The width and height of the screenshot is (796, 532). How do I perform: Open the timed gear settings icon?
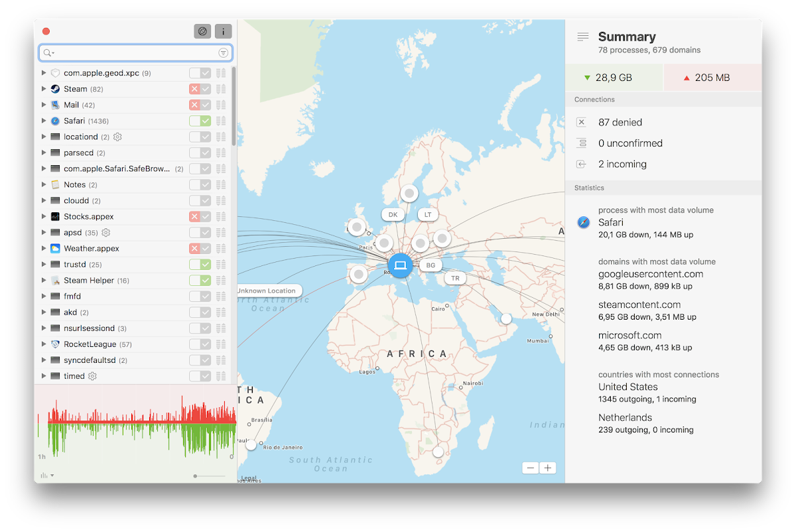click(x=92, y=376)
